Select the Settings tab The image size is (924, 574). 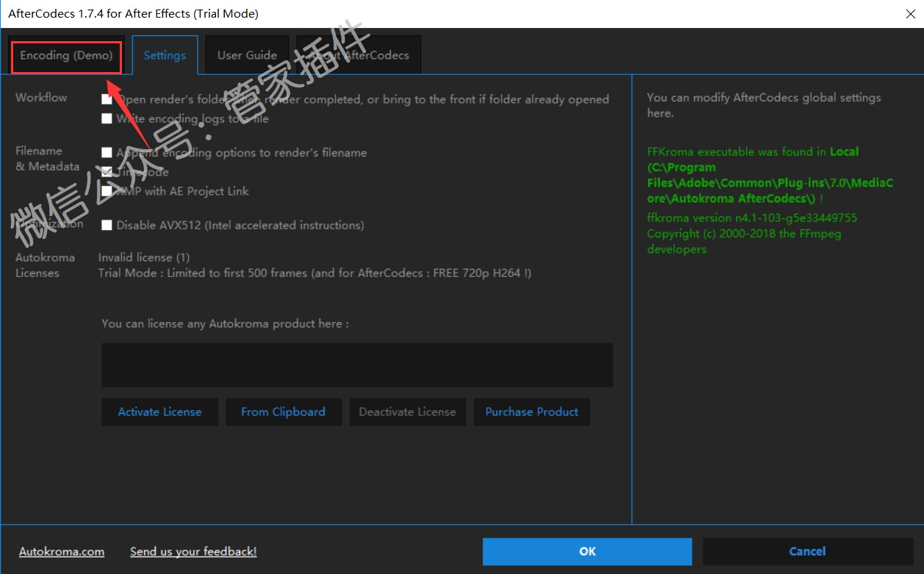tap(165, 56)
